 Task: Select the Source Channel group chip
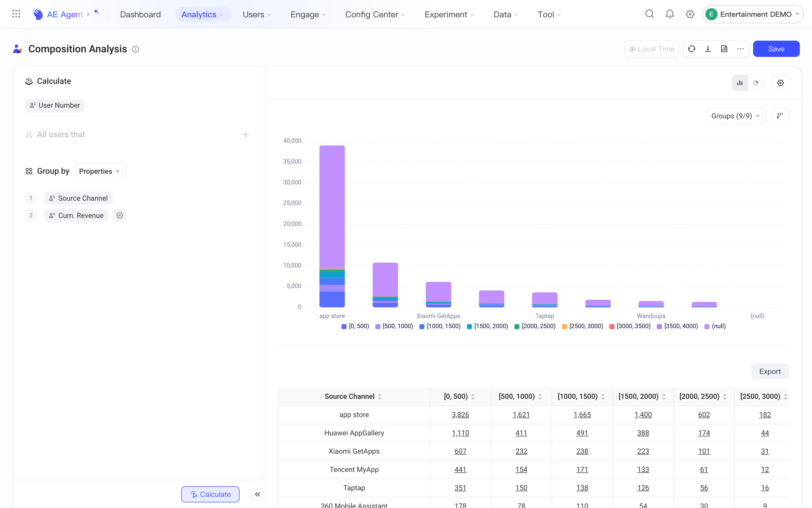(x=78, y=198)
